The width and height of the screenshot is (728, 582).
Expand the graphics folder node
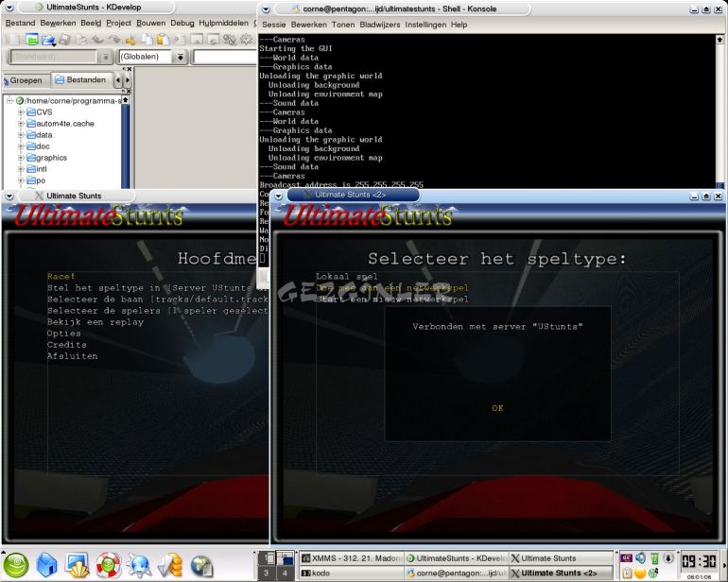click(x=21, y=158)
